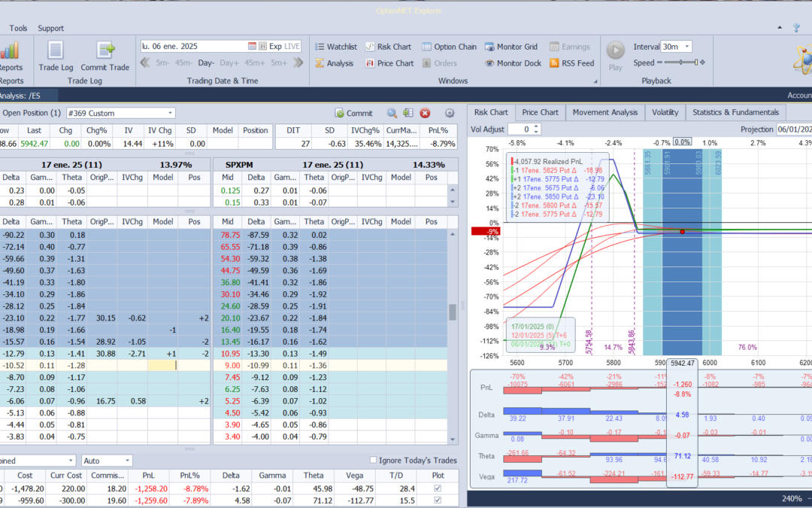Open the Option Chain window

point(449,47)
